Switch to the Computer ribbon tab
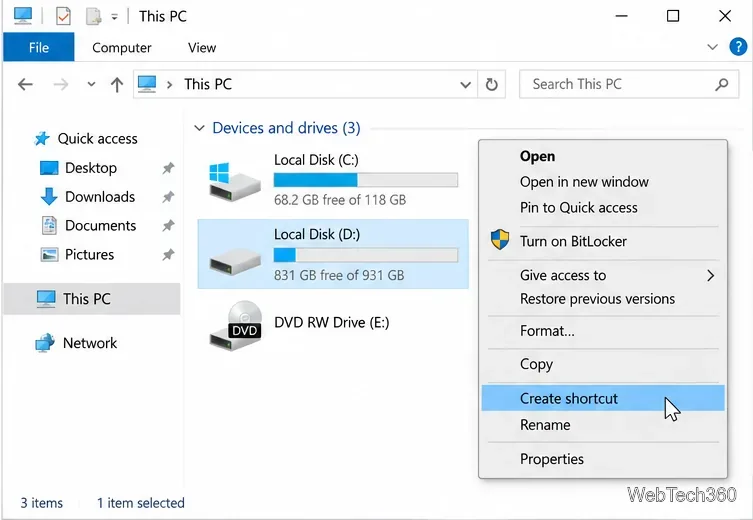The image size is (753, 520). coord(121,48)
